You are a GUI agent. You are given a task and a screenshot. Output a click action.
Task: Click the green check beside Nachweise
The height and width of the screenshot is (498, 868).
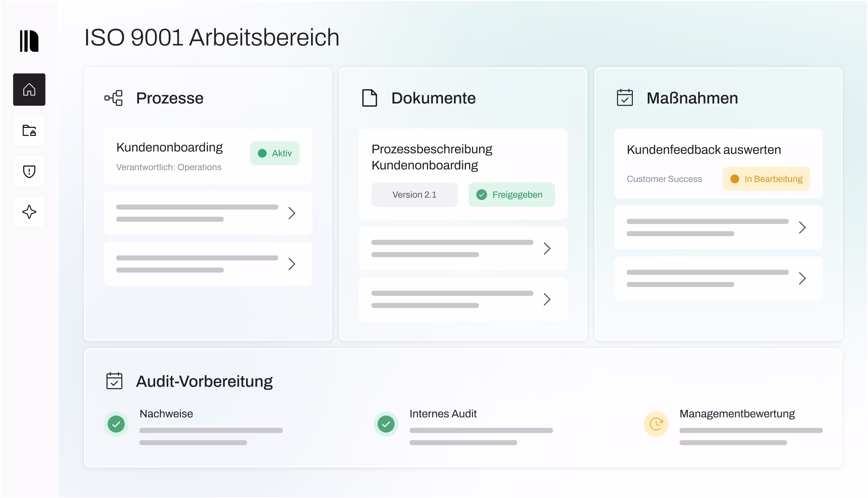point(116,424)
